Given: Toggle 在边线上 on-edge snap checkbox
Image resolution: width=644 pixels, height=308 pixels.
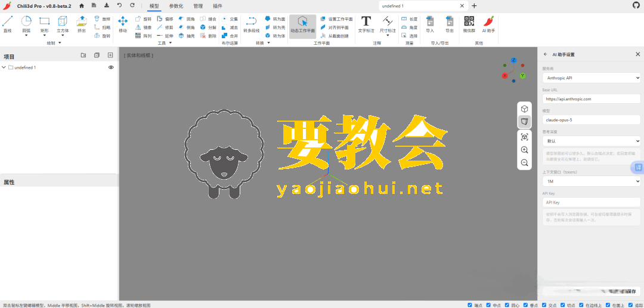Looking at the screenshot, I should [x=581, y=305].
